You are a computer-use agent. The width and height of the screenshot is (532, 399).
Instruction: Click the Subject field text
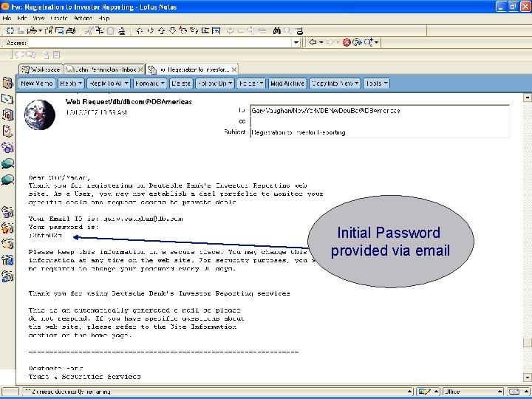(299, 133)
